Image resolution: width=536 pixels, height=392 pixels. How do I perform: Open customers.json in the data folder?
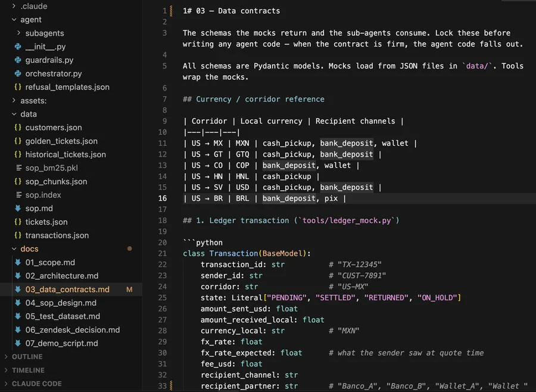pos(54,127)
